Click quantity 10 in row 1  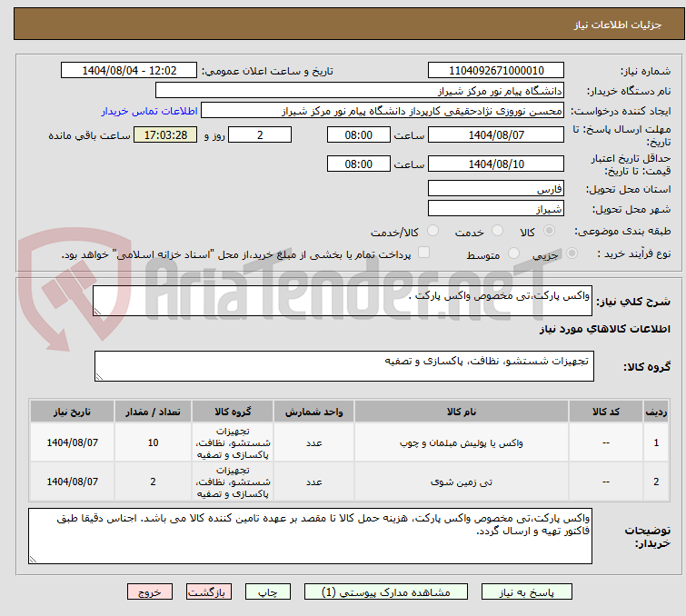[x=153, y=442]
